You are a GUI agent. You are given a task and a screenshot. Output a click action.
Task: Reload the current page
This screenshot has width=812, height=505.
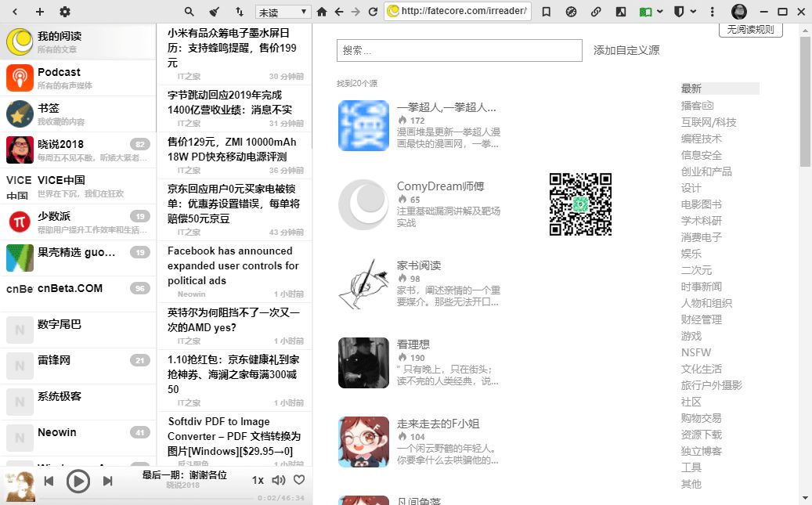coord(373,12)
